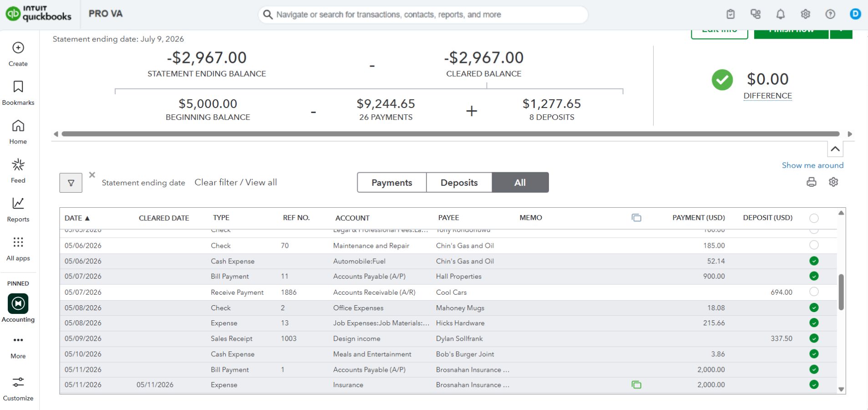
Task: Sort by the DATE column header
Action: pyautogui.click(x=77, y=218)
